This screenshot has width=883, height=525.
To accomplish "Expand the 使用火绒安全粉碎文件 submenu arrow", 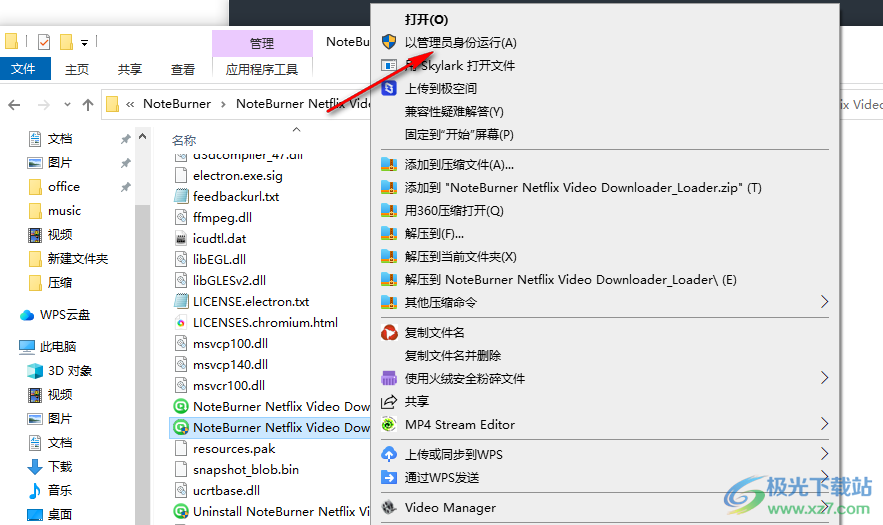I will [x=824, y=377].
